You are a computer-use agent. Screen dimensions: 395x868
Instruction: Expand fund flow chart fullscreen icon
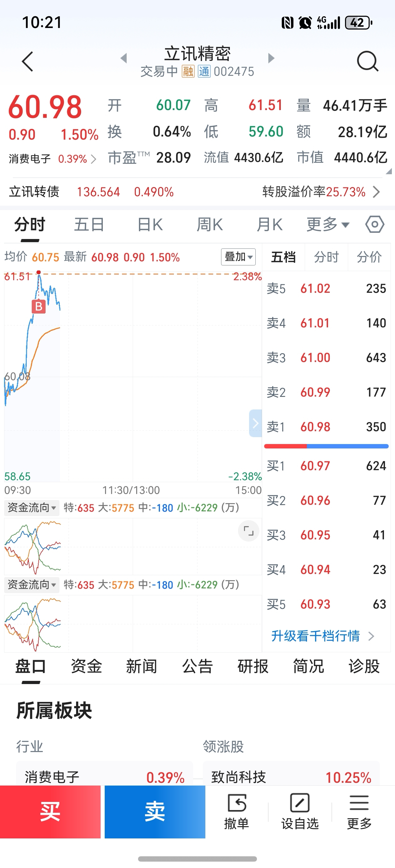(248, 531)
